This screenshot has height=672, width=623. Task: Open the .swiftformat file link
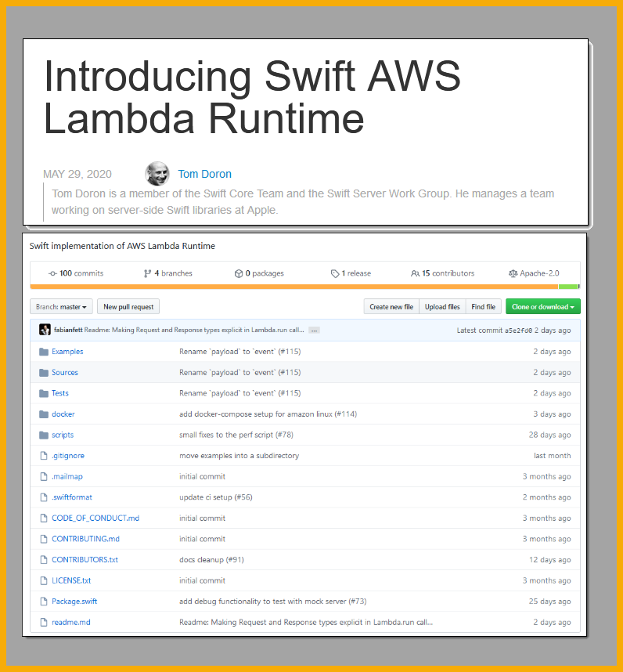point(72,497)
